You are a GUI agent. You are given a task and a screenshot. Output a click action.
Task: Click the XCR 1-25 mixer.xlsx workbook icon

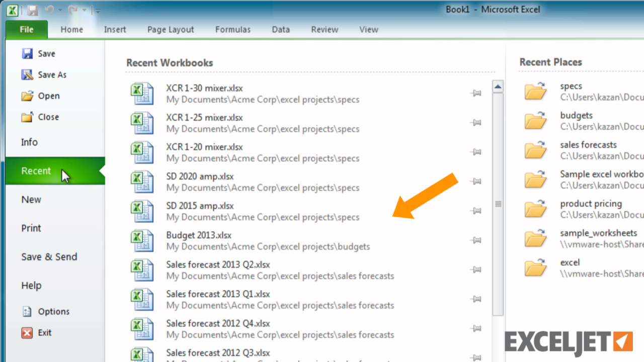click(x=141, y=123)
